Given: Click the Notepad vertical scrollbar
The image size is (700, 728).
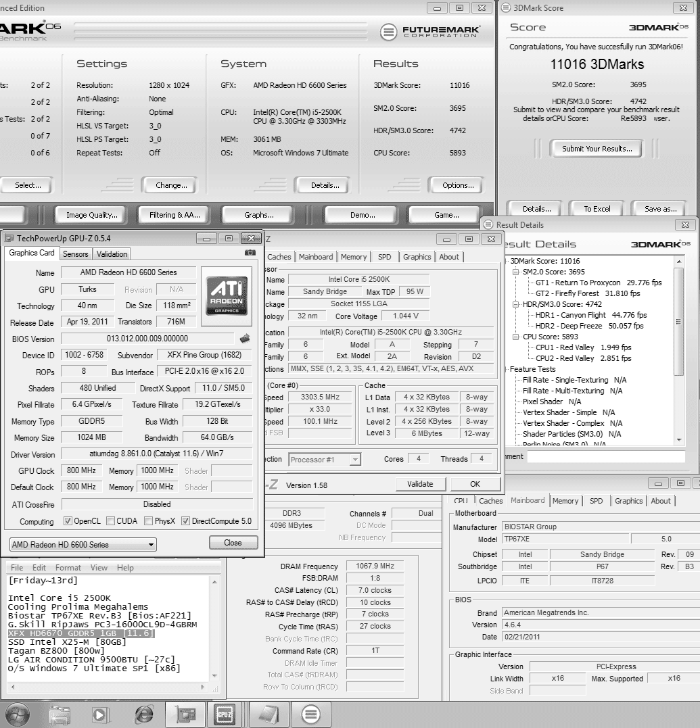Looking at the screenshot, I should pyautogui.click(x=214, y=628).
